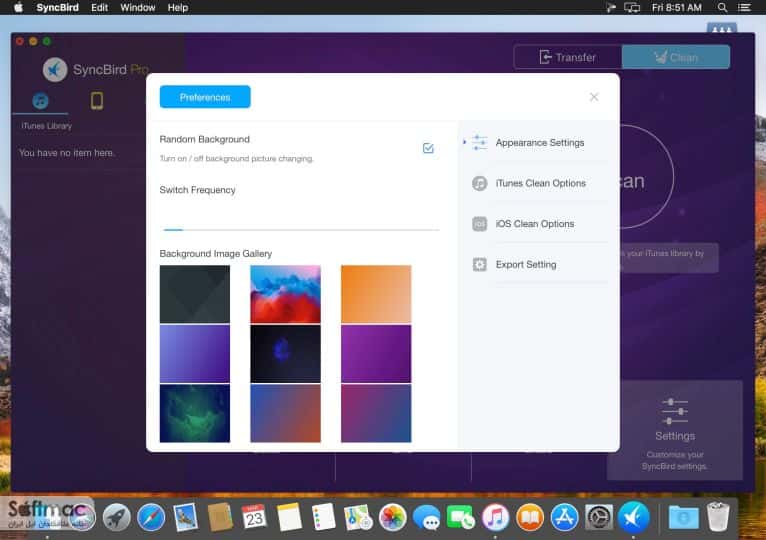Viewport: 766px width, 540px height.
Task: Adjust the Switch Frequency slider
Action: point(299,229)
